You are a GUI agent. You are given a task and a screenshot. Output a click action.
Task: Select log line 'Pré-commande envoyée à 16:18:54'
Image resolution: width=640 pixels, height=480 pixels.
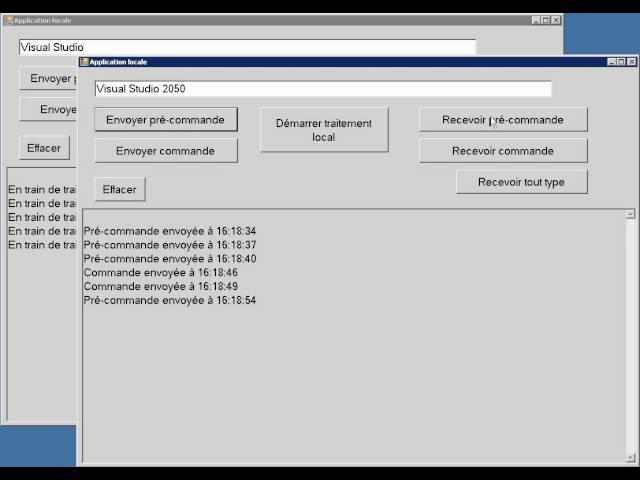click(170, 300)
